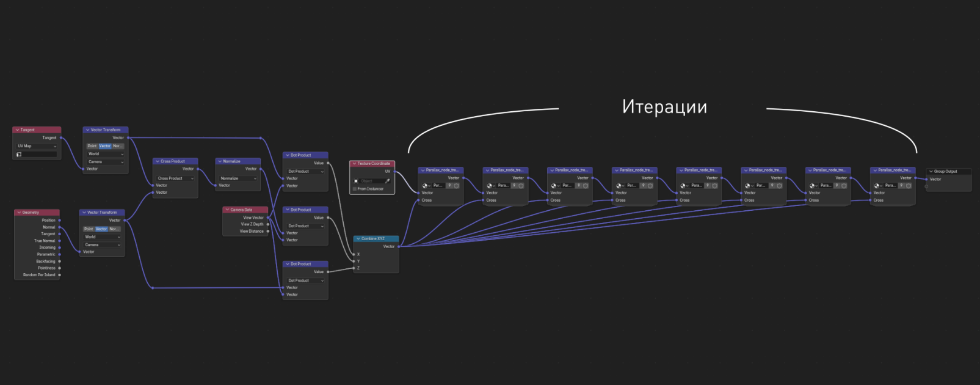Image resolution: width=980 pixels, height=385 pixels.
Task: Toggle fake user shield on Parallax node beside Group Output
Action: coord(909,185)
